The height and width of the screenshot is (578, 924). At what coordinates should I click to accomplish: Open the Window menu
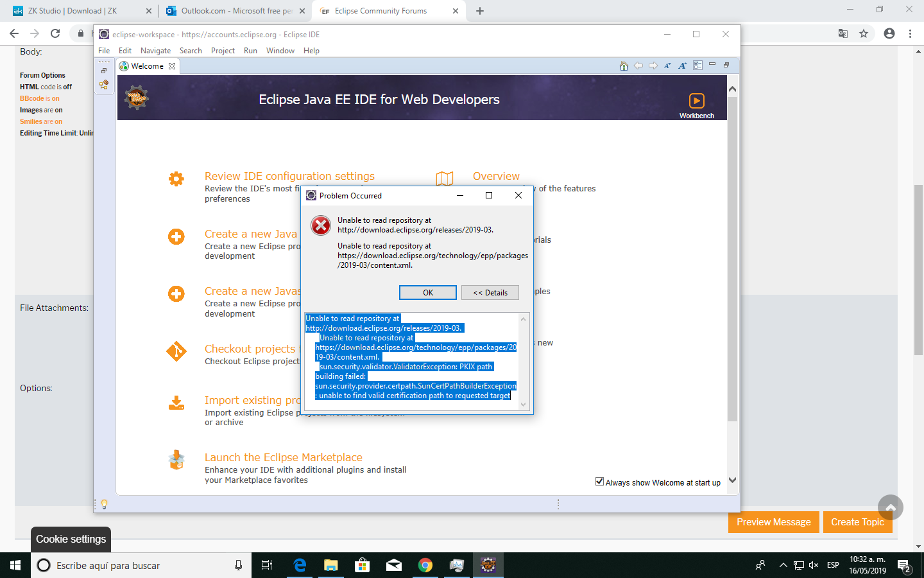(280, 51)
